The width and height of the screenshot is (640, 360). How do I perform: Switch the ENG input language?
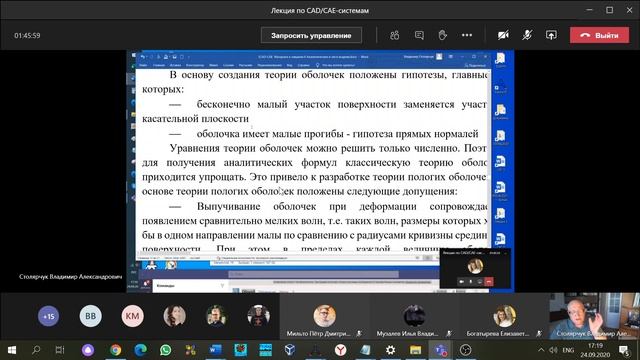click(x=568, y=350)
